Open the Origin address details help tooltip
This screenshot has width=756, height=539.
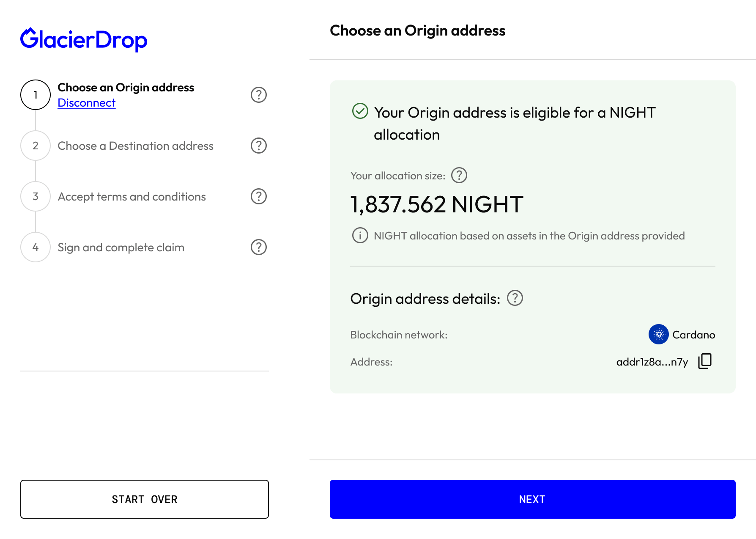tap(515, 299)
